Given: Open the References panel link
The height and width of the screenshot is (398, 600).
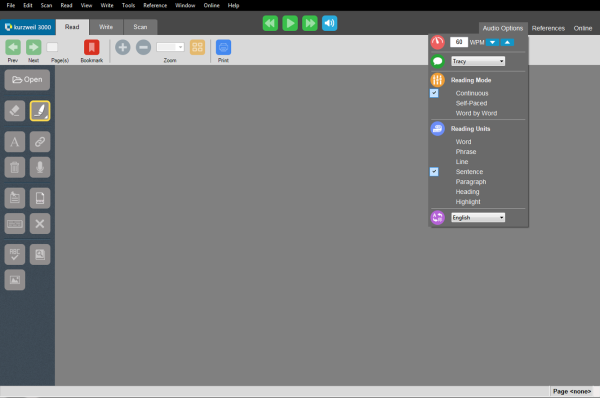Looking at the screenshot, I should pos(548,28).
